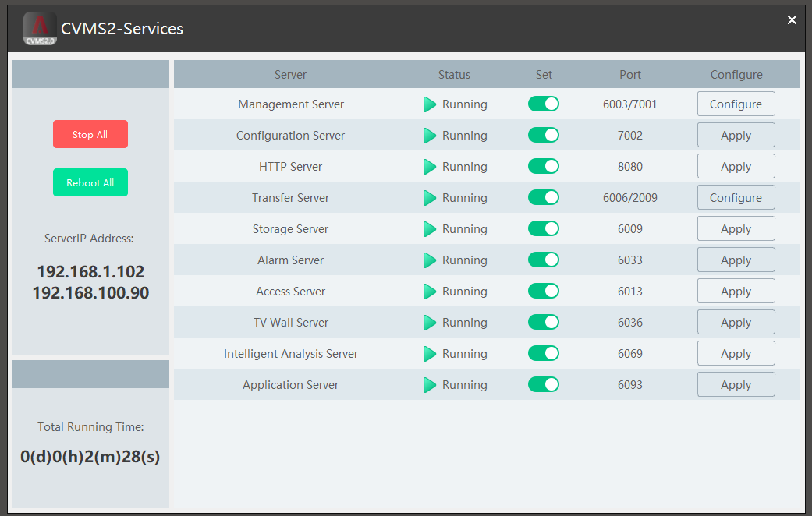Viewport: 812px width, 516px height.
Task: Open Configure for Management Server
Action: (736, 104)
